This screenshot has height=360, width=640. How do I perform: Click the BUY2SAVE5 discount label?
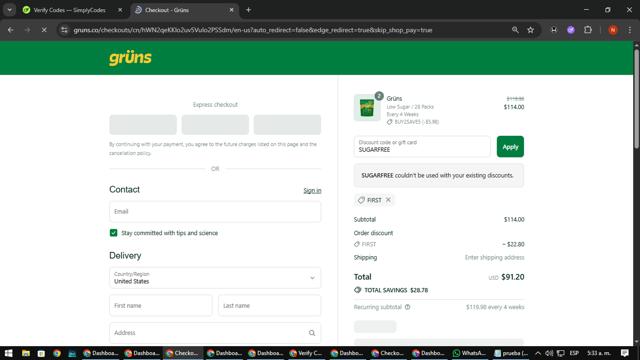413,122
